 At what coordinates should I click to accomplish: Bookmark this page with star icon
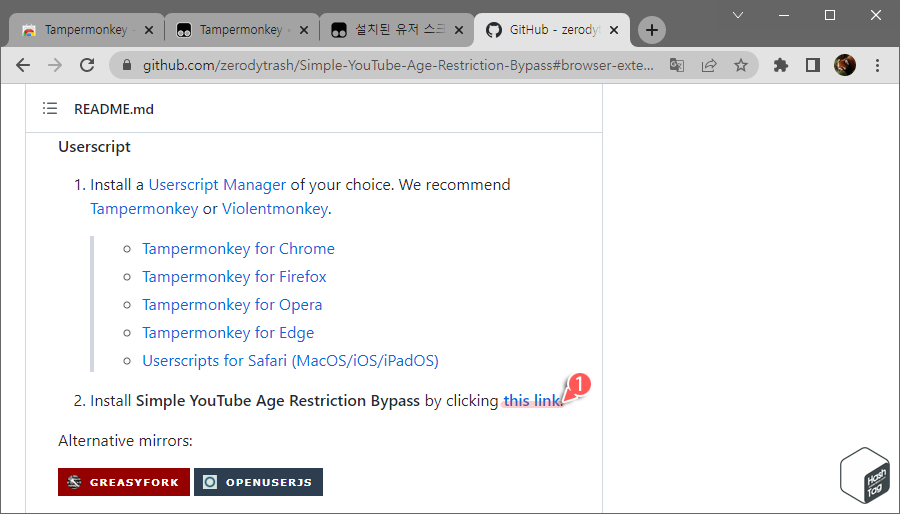(741, 65)
